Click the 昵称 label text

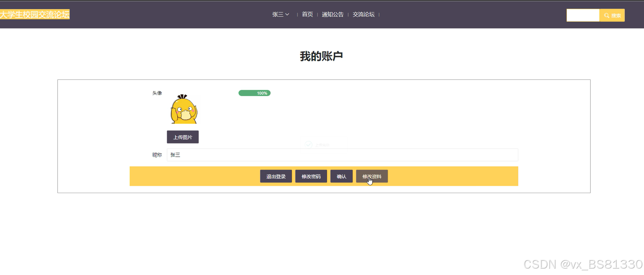(x=157, y=155)
